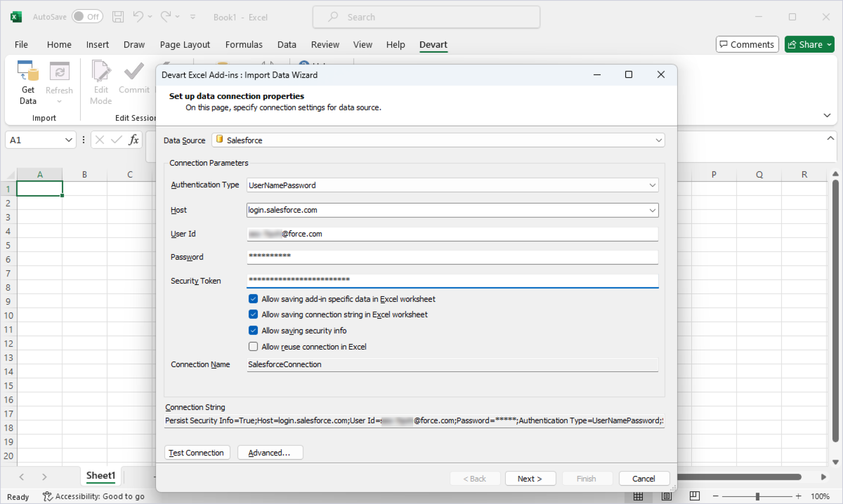The width and height of the screenshot is (843, 504).
Task: Collapse the ribbon with chevron
Action: coord(827,115)
